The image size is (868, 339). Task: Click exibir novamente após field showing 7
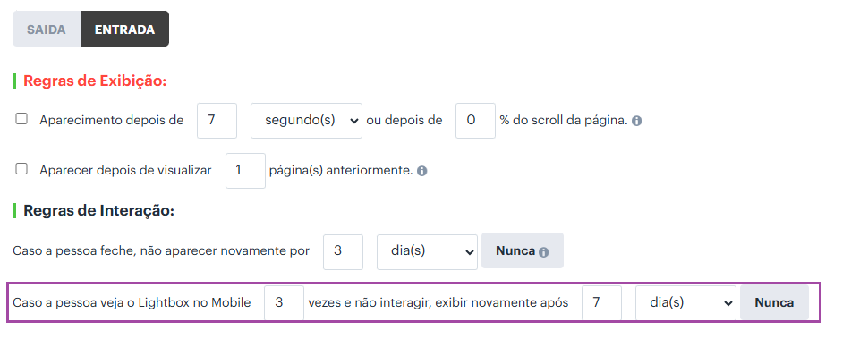click(x=601, y=303)
